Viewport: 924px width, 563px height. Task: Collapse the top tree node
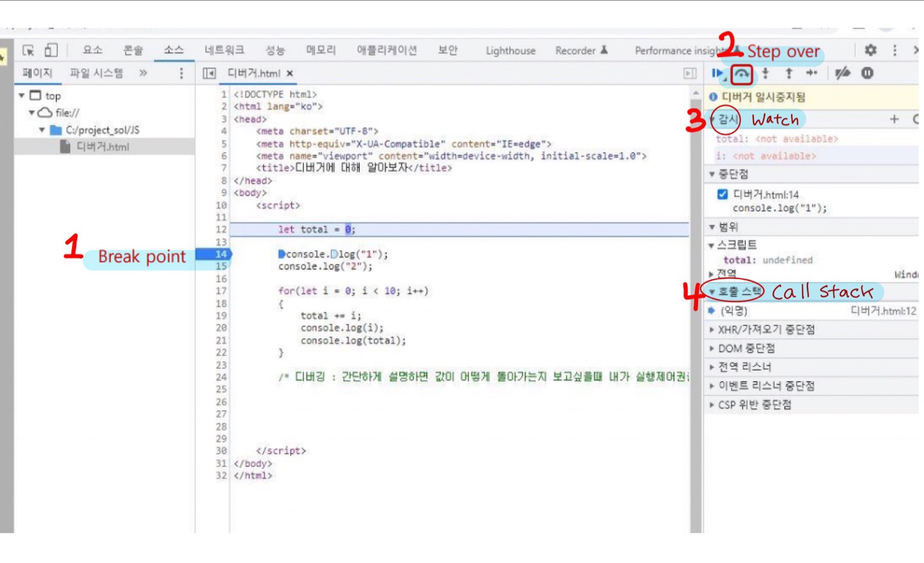[x=21, y=96]
